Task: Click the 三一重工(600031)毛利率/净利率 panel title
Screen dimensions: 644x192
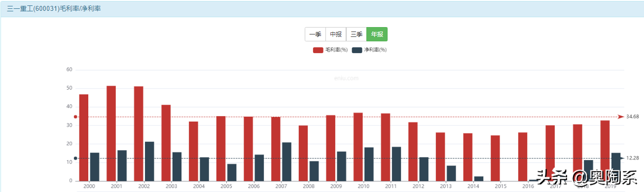Action: click(54, 8)
